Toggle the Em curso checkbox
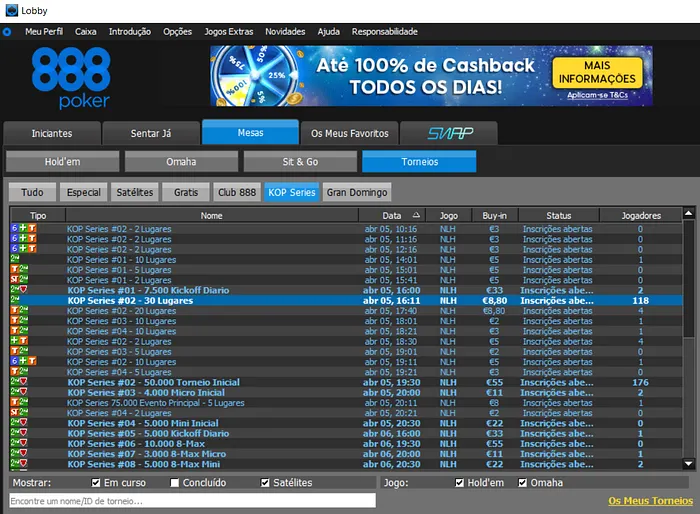This screenshot has width=700, height=514. coord(96,483)
